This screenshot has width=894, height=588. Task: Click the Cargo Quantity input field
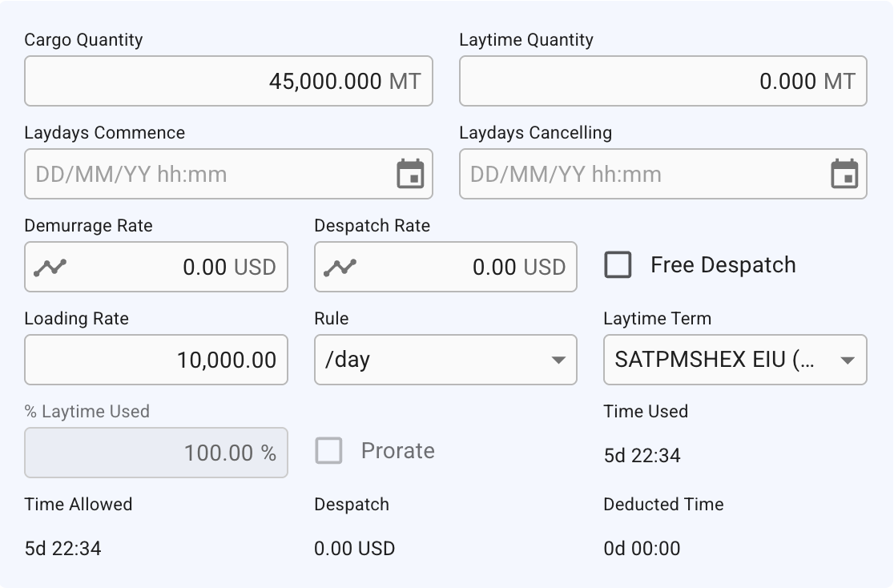click(228, 81)
